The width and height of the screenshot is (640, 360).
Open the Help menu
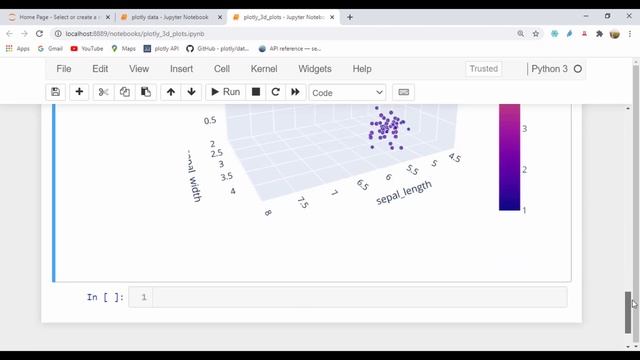[362, 69]
